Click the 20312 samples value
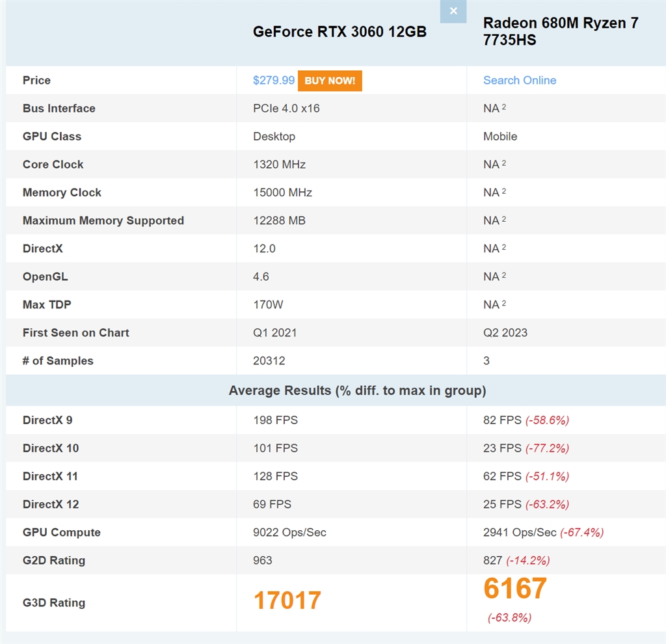This screenshot has width=666, height=644. click(269, 360)
